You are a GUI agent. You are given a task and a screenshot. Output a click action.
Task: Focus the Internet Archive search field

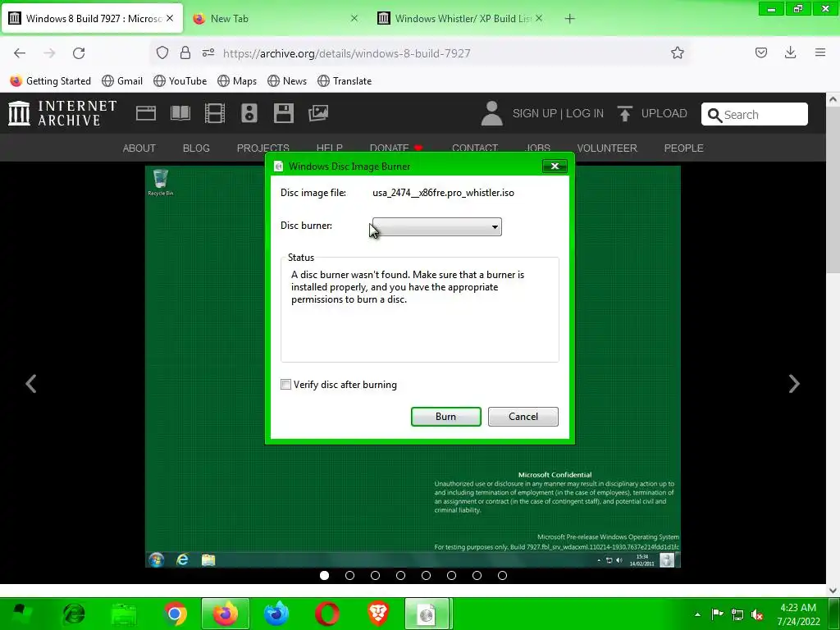(755, 114)
